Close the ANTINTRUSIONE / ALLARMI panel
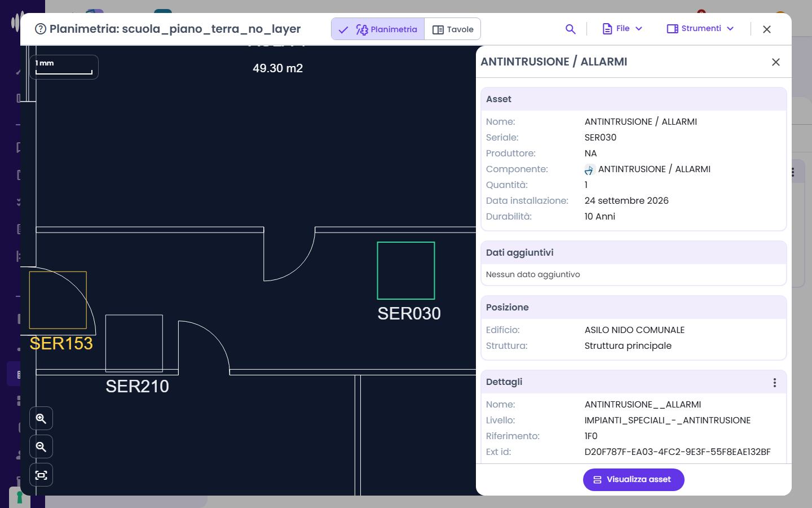Image resolution: width=812 pixels, height=508 pixels. coord(776,62)
